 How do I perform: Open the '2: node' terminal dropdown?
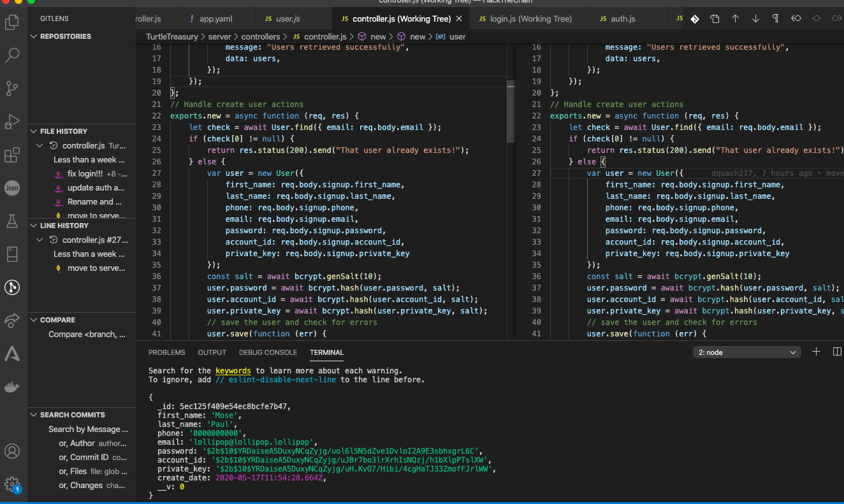746,352
